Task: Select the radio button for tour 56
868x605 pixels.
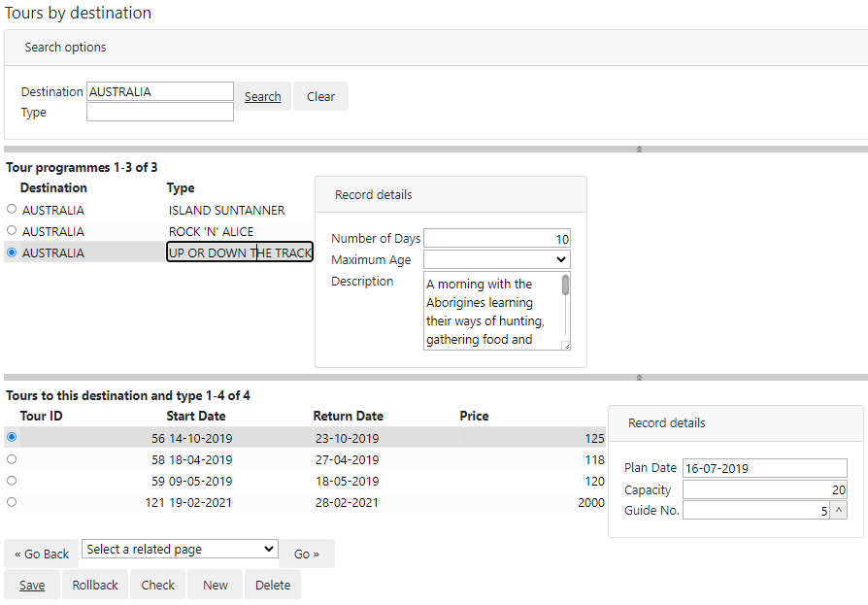Action: 12,437
